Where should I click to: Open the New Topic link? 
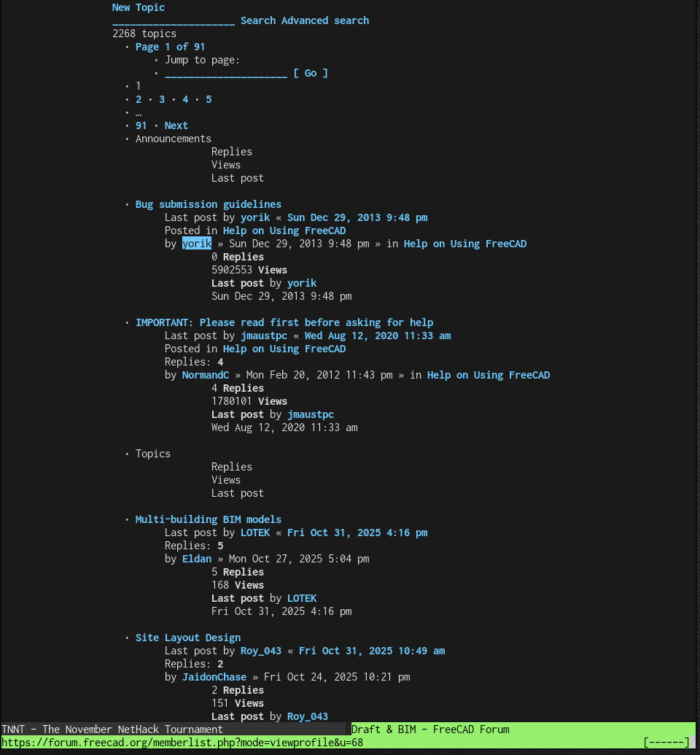click(138, 7)
